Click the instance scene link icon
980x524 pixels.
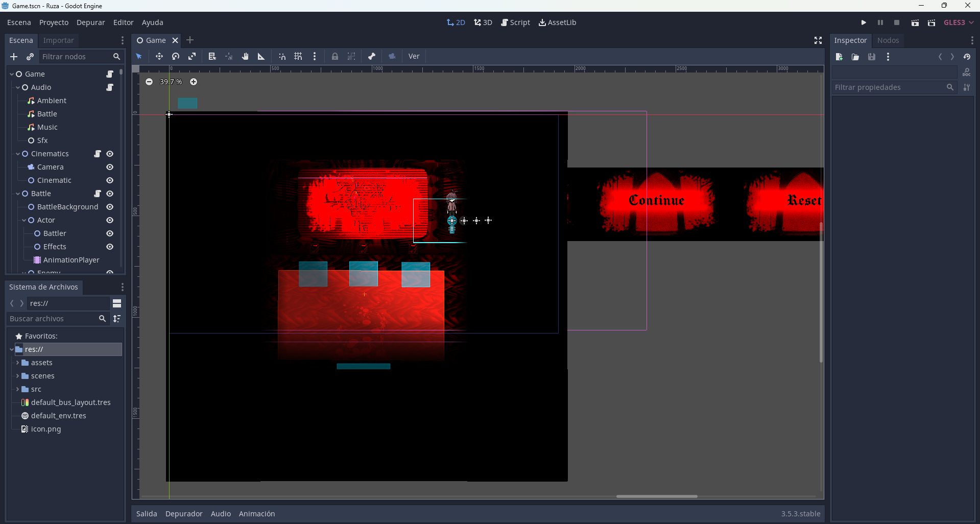[x=30, y=57]
